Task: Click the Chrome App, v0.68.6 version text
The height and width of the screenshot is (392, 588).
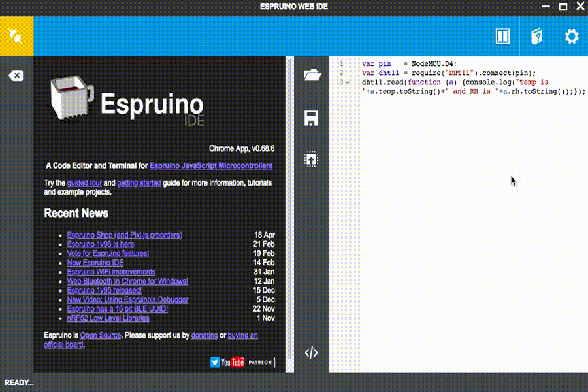Action: 242,148
